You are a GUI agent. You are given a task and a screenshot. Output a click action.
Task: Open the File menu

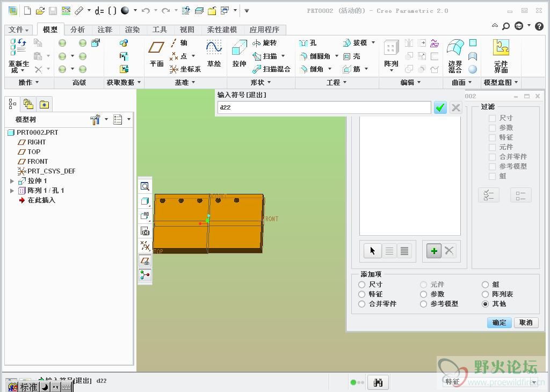[x=19, y=30]
